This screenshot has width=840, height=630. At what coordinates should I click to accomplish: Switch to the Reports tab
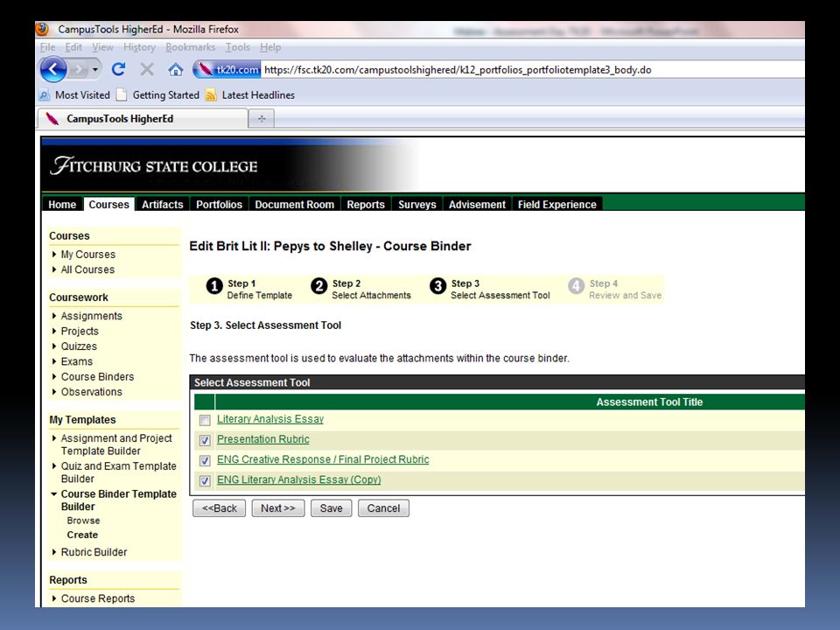pos(366,204)
